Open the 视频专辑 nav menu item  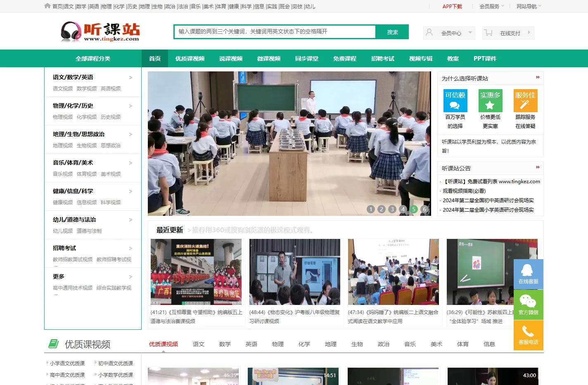point(421,59)
